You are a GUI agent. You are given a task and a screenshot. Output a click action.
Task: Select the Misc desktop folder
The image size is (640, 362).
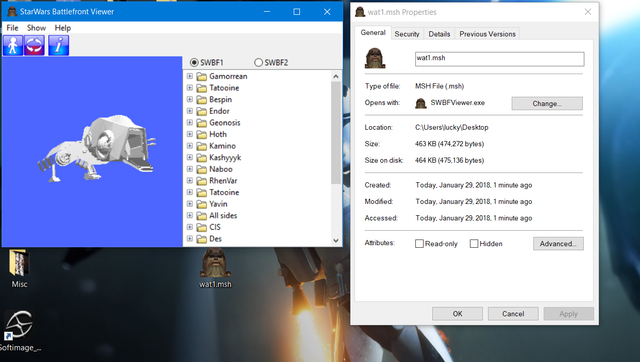pos(19,269)
